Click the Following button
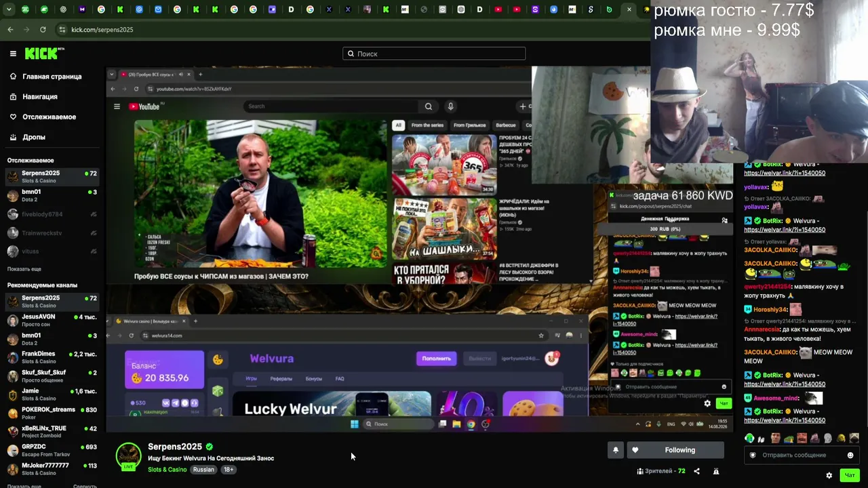The width and height of the screenshot is (868, 488). pyautogui.click(x=675, y=450)
